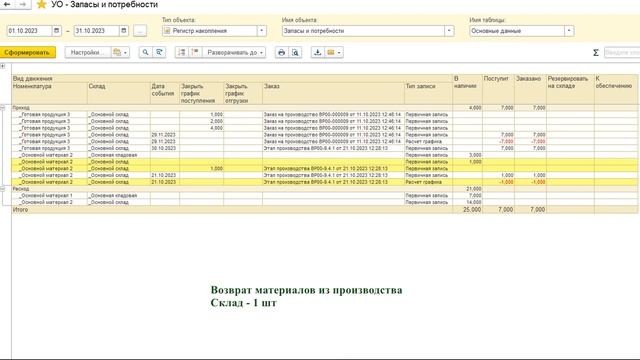Select the Номенклатура column header
The height and width of the screenshot is (360, 640).
point(49,93)
